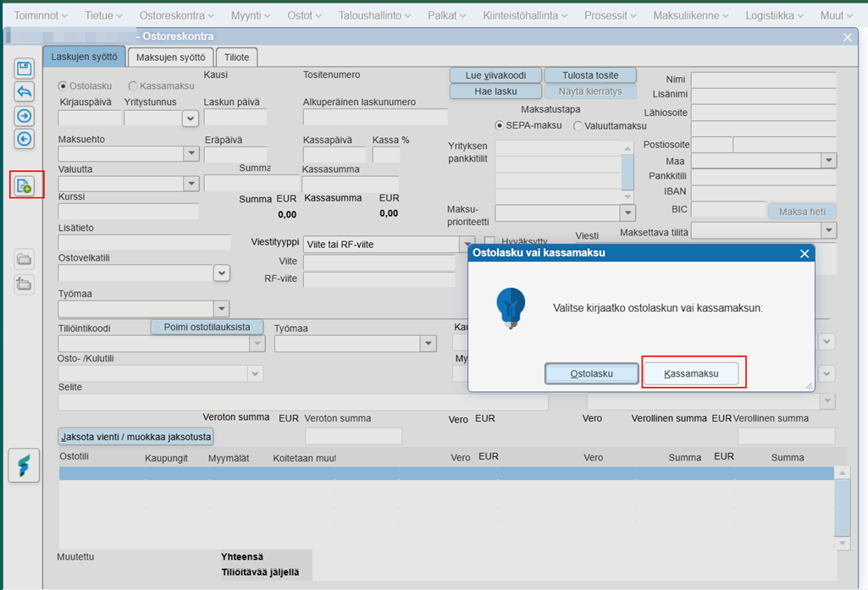Screen dimensions: 868x590
Task: Expand the Maksuehto dropdown
Action: pos(191,153)
